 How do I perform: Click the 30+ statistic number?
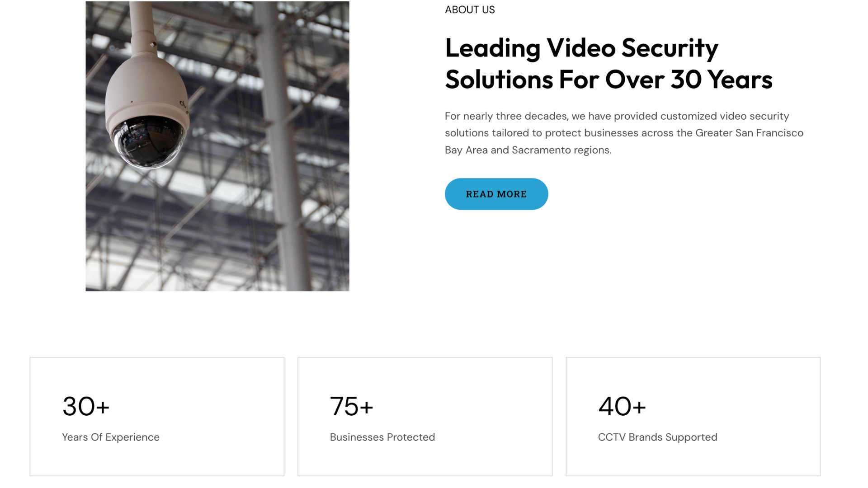click(86, 406)
